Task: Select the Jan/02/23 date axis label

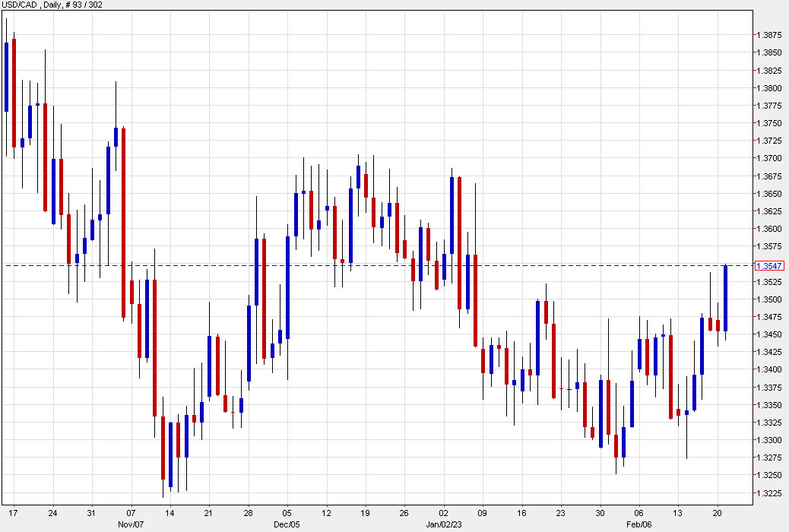Action: pyautogui.click(x=443, y=524)
